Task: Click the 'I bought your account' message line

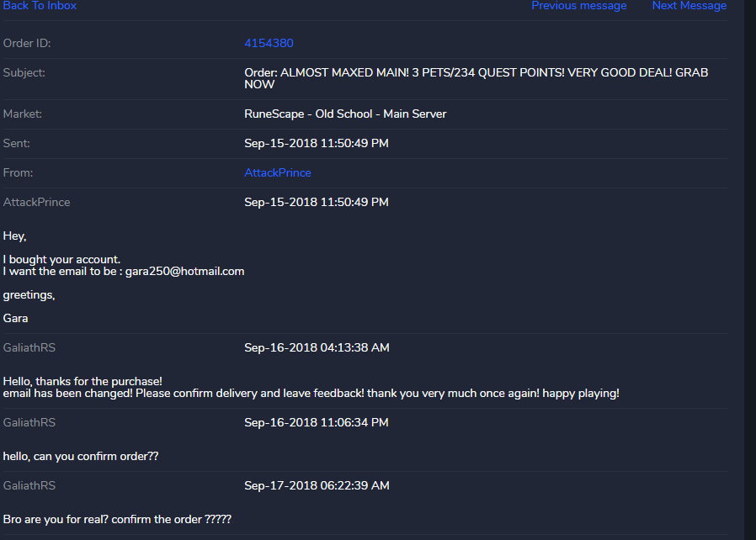Action: click(x=61, y=259)
